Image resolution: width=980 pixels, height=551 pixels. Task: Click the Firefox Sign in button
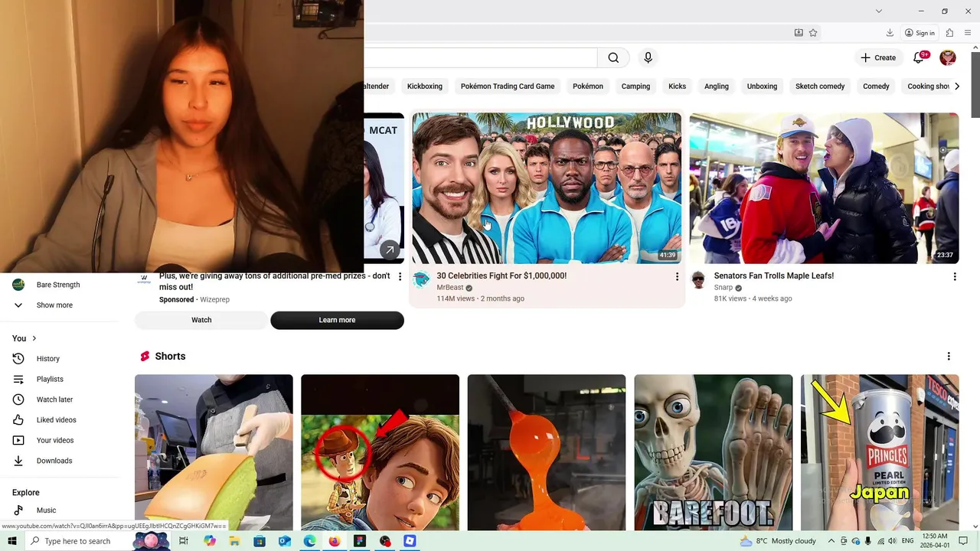(920, 33)
